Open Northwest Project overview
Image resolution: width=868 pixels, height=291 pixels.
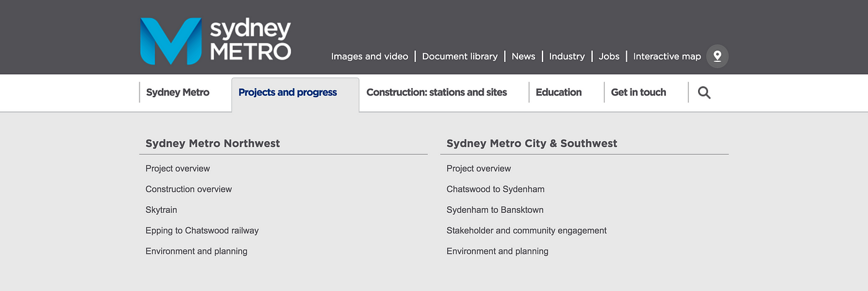pos(178,168)
